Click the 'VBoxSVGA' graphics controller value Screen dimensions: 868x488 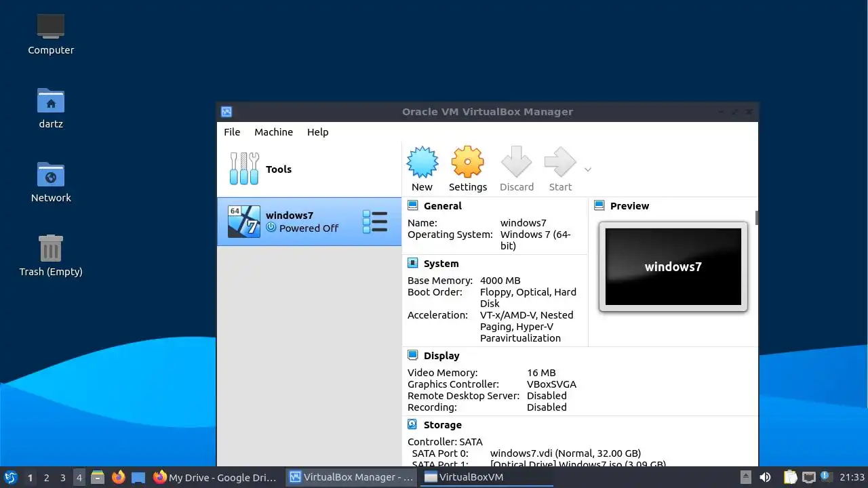tap(551, 384)
